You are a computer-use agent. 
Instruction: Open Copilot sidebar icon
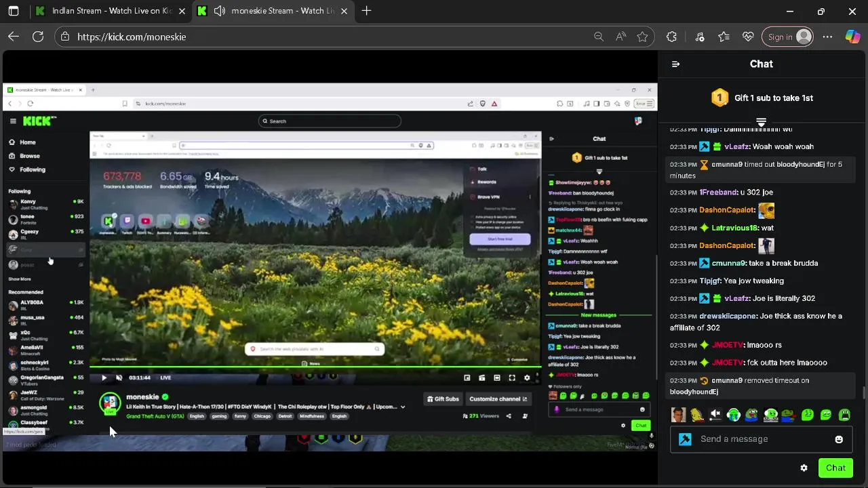[x=852, y=37]
